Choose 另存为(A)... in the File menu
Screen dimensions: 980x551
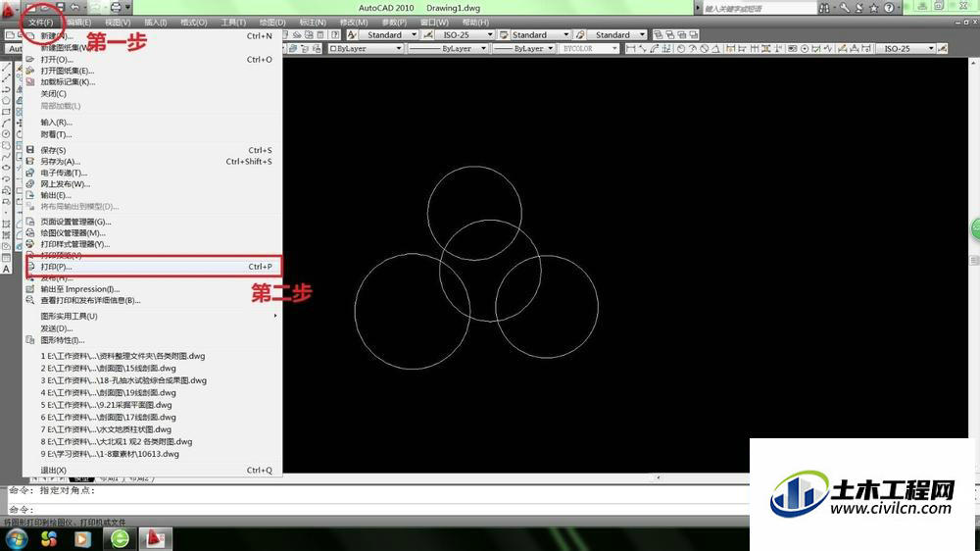pos(153,162)
